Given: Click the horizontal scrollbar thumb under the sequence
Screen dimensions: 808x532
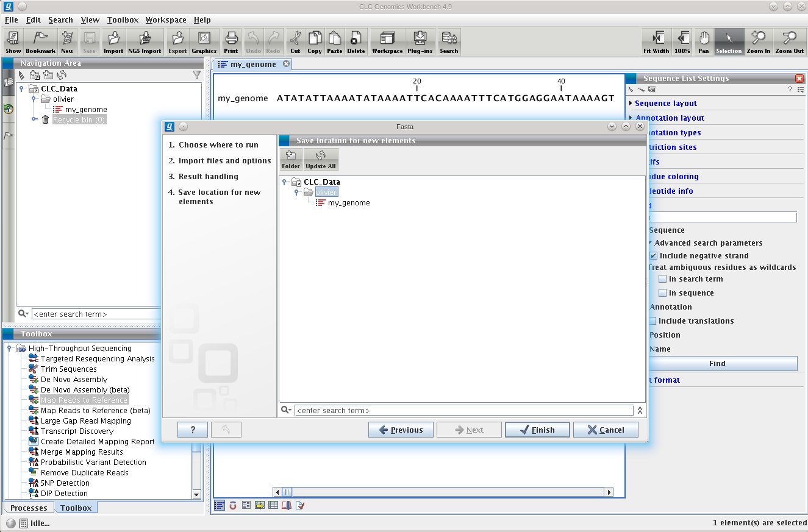Looking at the screenshot, I should pyautogui.click(x=287, y=492).
